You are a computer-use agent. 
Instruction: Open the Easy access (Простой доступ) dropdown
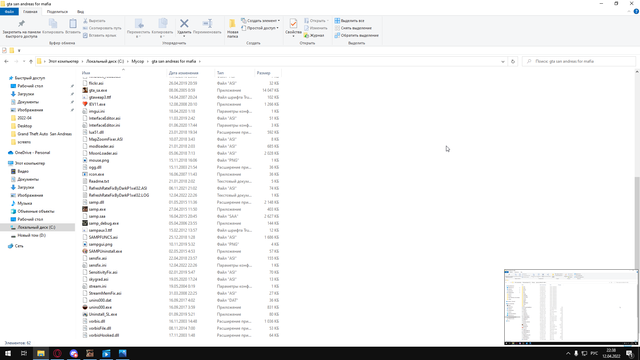coord(260,28)
